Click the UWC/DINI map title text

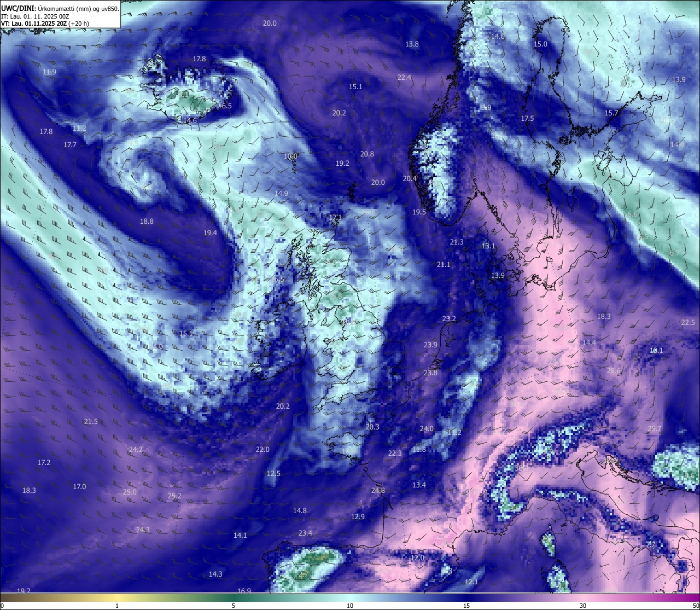click(x=60, y=8)
